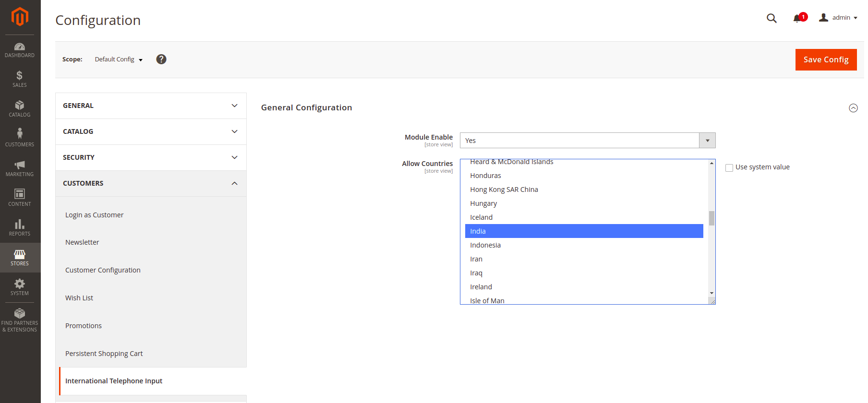Click the scope help question mark icon

pyautogui.click(x=161, y=59)
